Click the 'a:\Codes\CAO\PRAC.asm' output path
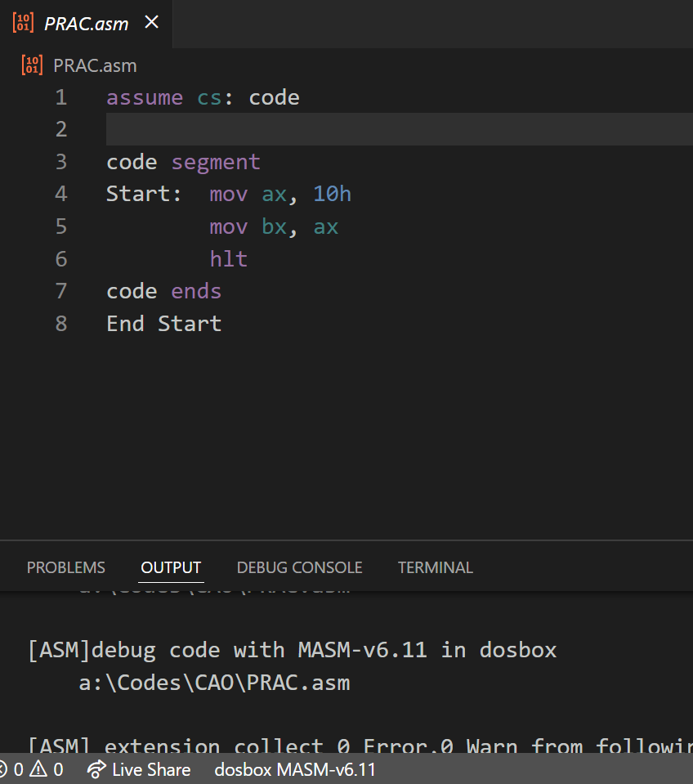The image size is (693, 784). [214, 683]
